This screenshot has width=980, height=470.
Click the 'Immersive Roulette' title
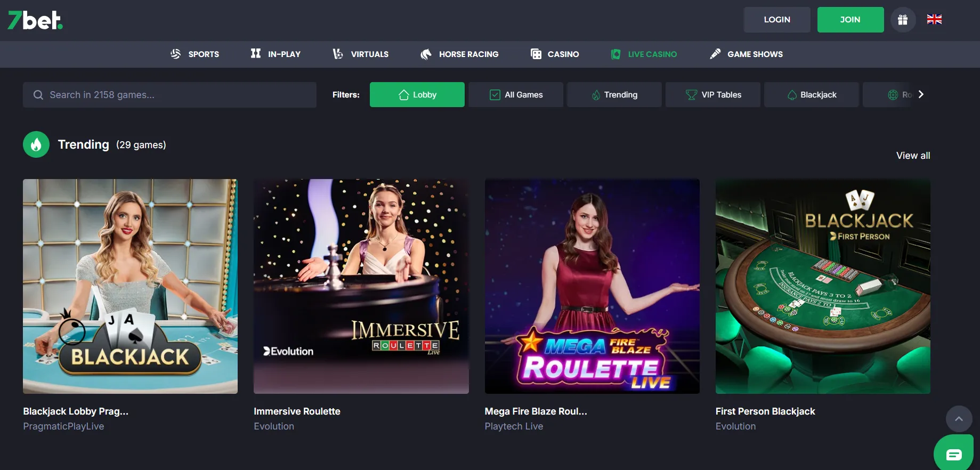[297, 411]
